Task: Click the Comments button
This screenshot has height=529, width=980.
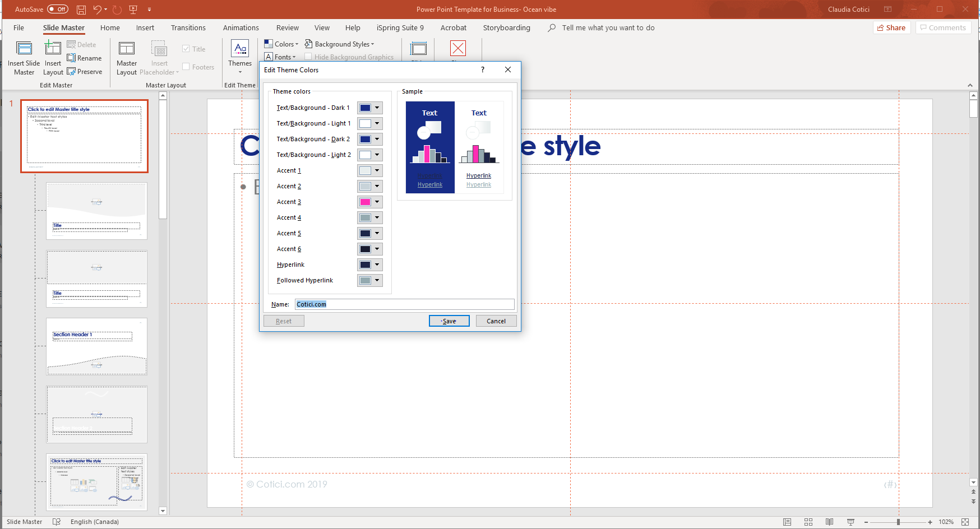Action: 943,27
